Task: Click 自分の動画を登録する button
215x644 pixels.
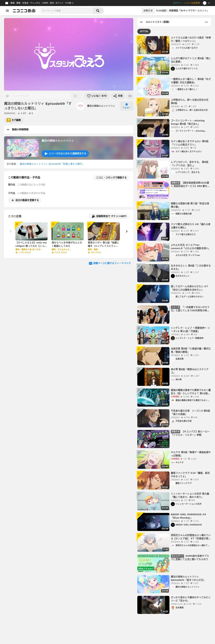Action: [25, 200]
